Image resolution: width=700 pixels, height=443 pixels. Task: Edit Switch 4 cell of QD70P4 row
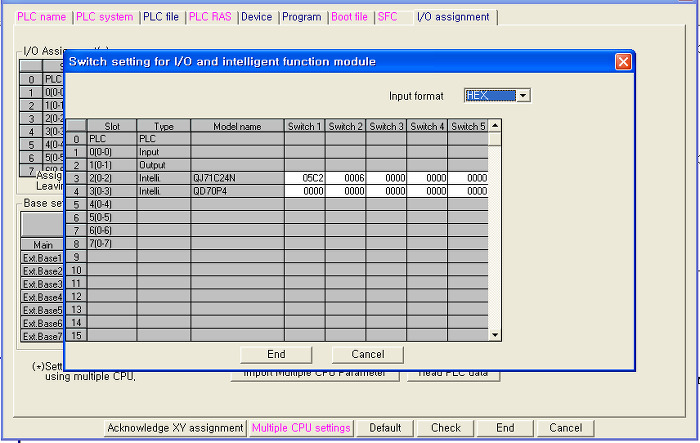pyautogui.click(x=427, y=191)
